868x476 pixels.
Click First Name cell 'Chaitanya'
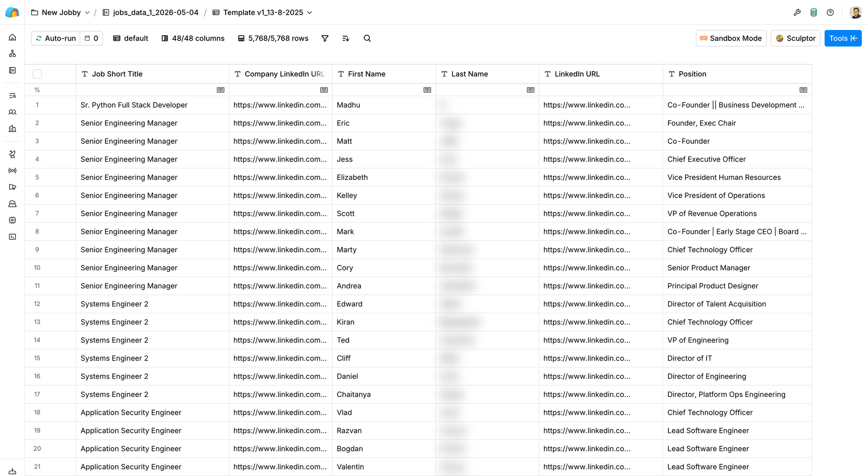tap(384, 394)
